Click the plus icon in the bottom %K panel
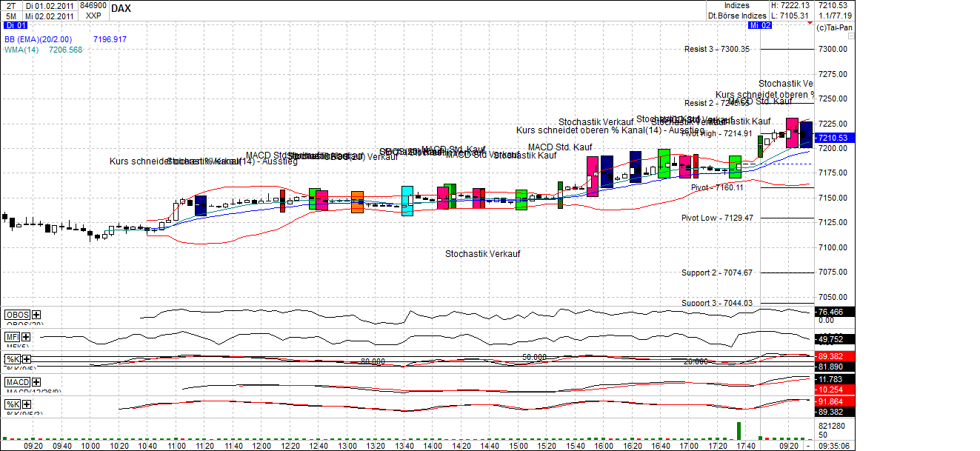 click(x=25, y=404)
